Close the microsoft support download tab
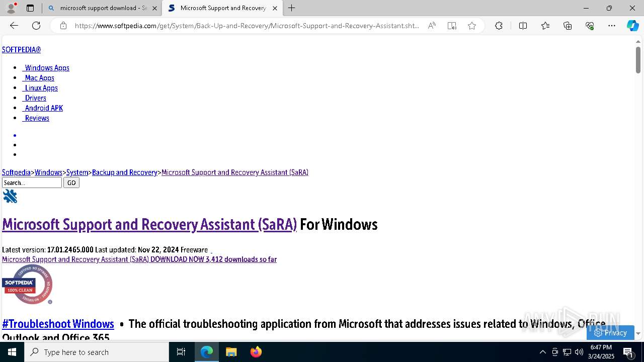Viewport: 644px width, 362px height. click(154, 8)
